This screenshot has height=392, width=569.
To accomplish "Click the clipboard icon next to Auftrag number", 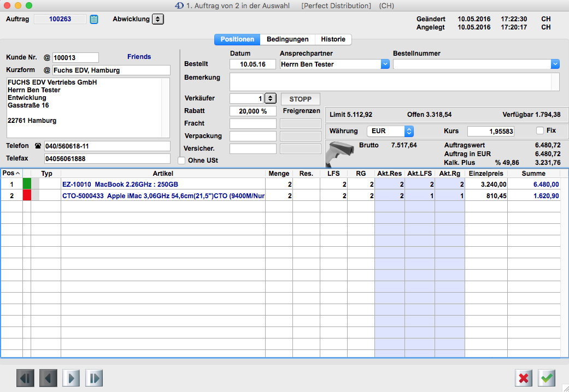I will coord(94,19).
